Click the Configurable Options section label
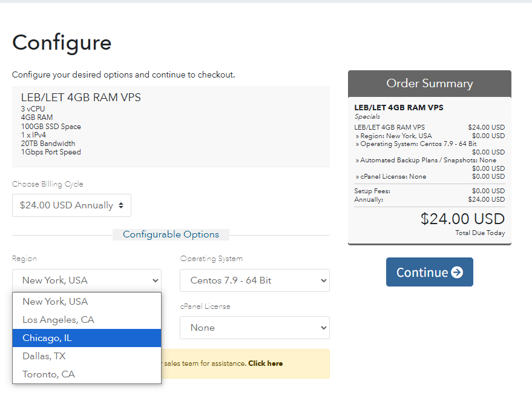 point(171,234)
